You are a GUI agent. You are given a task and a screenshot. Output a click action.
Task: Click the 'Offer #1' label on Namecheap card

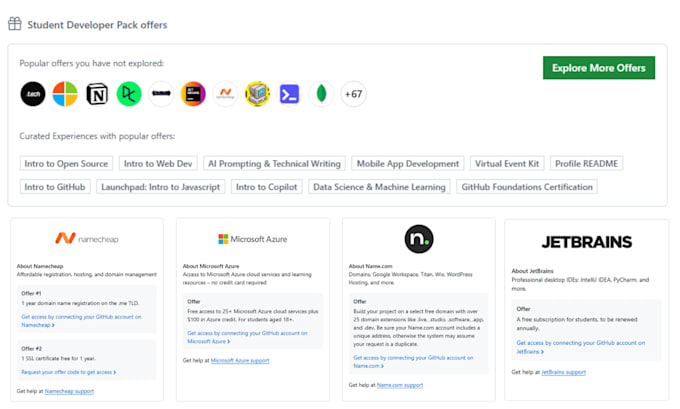click(31, 293)
